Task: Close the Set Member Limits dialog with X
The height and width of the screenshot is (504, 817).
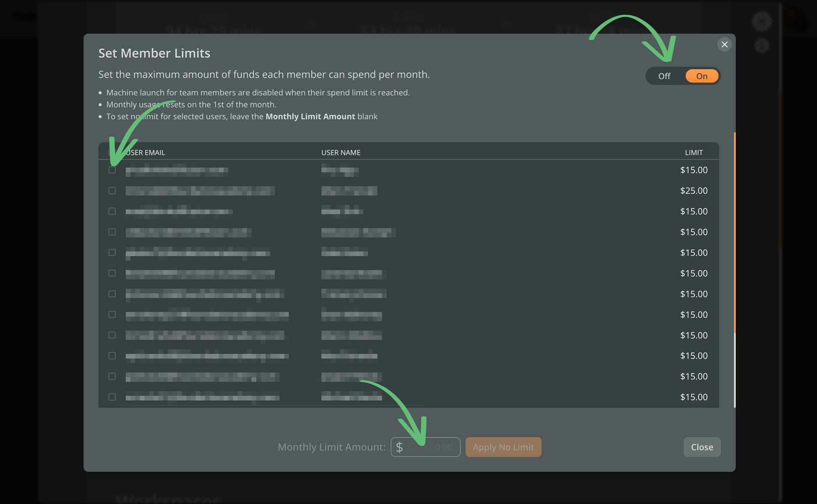Action: pos(724,45)
